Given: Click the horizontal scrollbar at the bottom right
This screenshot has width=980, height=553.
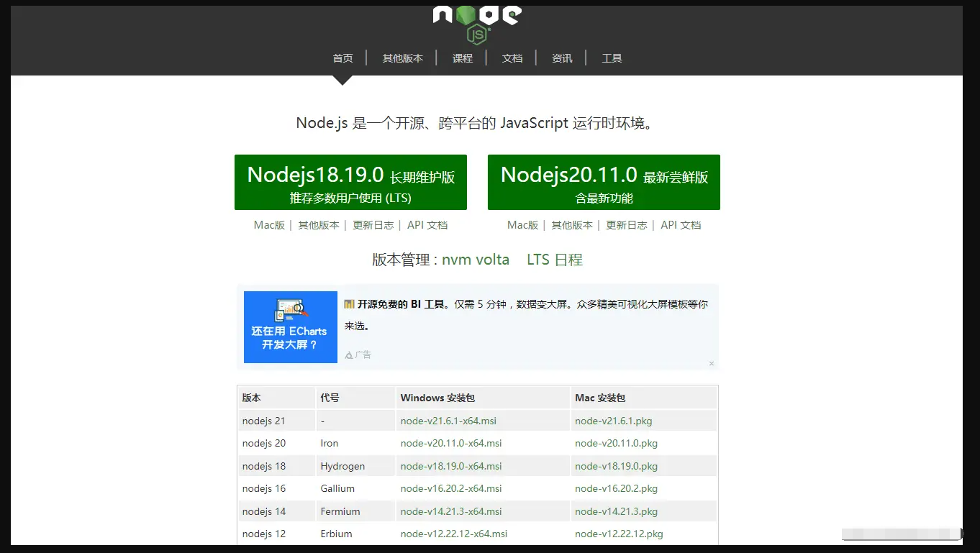Looking at the screenshot, I should [900, 534].
